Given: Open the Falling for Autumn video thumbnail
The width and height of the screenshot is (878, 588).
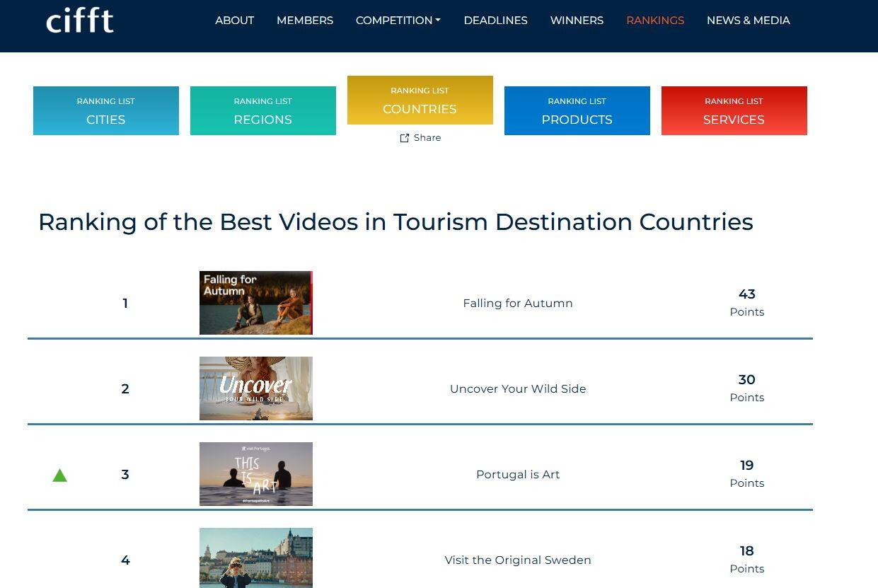Looking at the screenshot, I should 255,303.
